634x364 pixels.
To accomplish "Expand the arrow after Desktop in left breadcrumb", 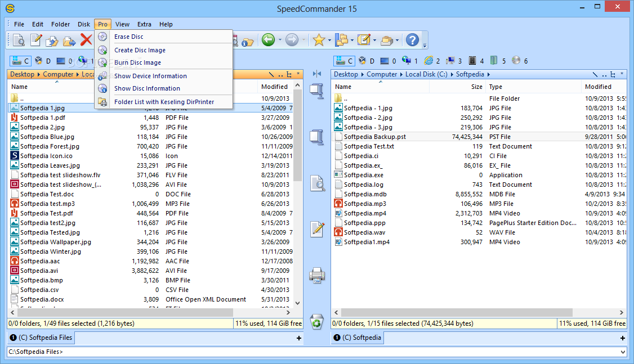I will [x=39, y=74].
